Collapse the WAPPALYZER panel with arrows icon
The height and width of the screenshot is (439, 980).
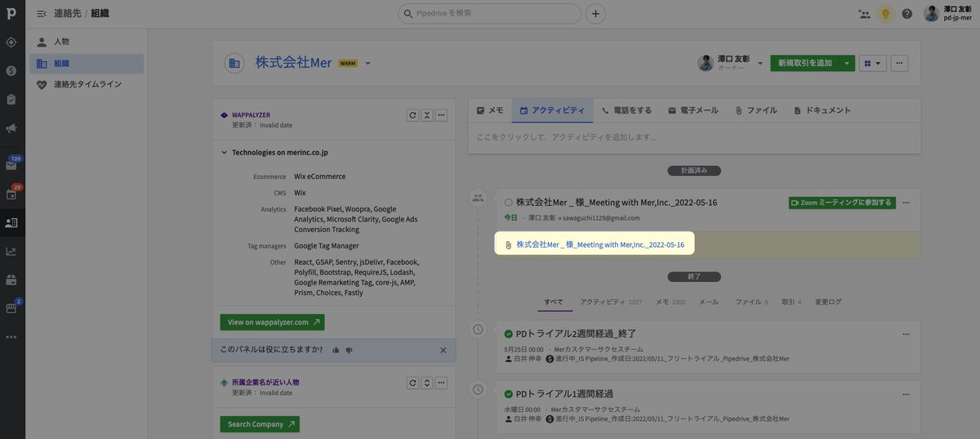[426, 115]
